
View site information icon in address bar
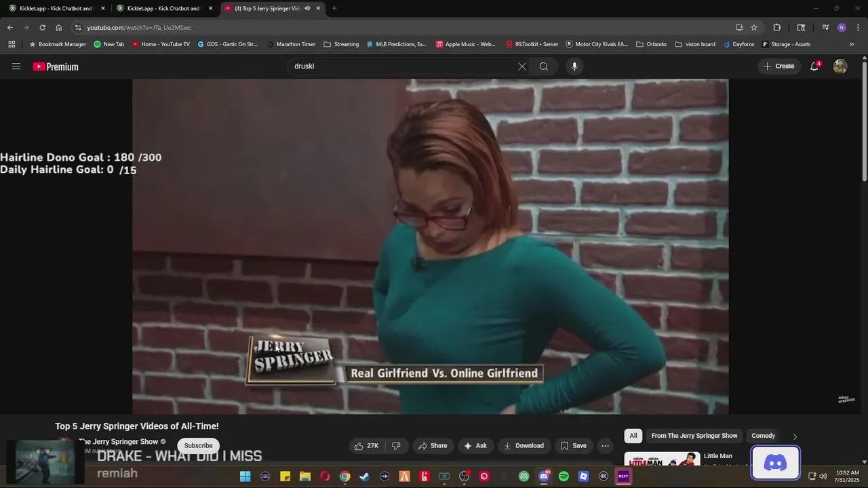(x=78, y=28)
